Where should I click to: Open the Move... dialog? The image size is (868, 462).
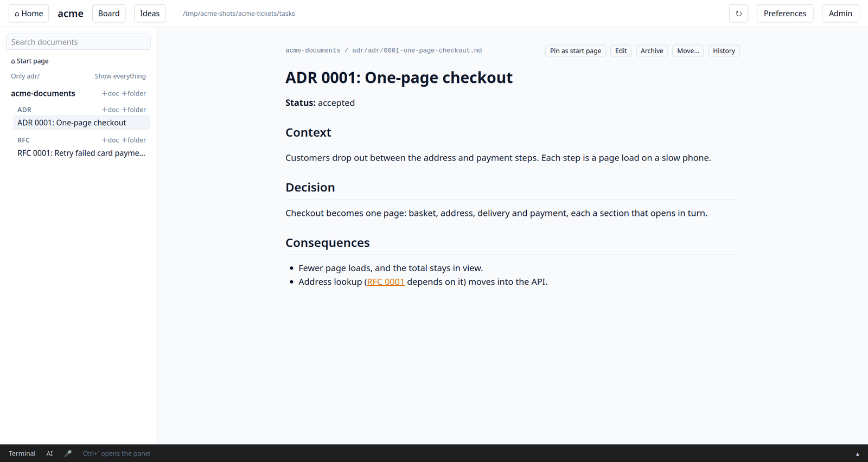coord(688,50)
